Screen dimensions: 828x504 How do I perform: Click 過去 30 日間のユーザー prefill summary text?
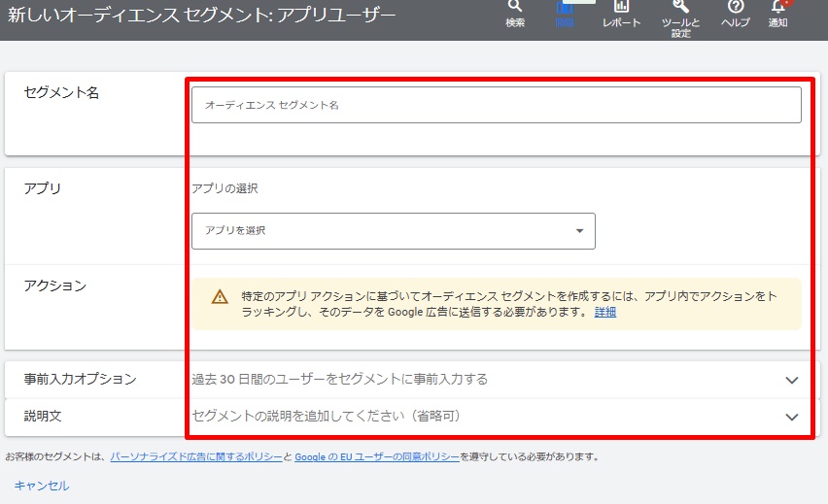[339, 379]
